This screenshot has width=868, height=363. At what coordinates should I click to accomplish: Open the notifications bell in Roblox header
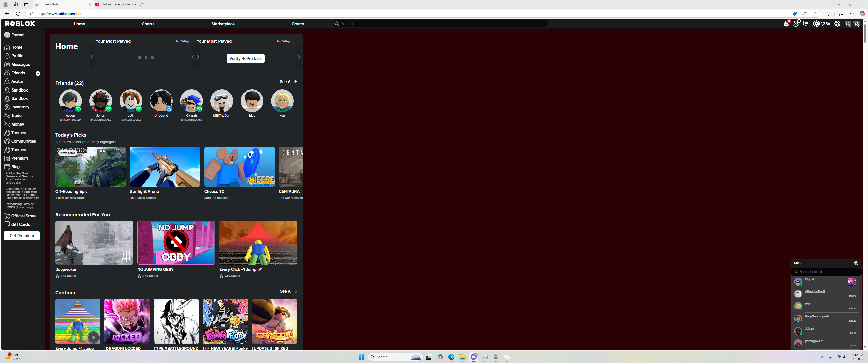pos(786,24)
